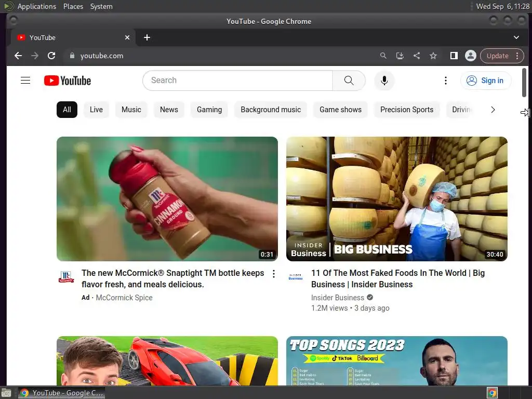Open McCormick Snaptight bottle title link
This screenshot has height=399, width=532.
[173, 278]
